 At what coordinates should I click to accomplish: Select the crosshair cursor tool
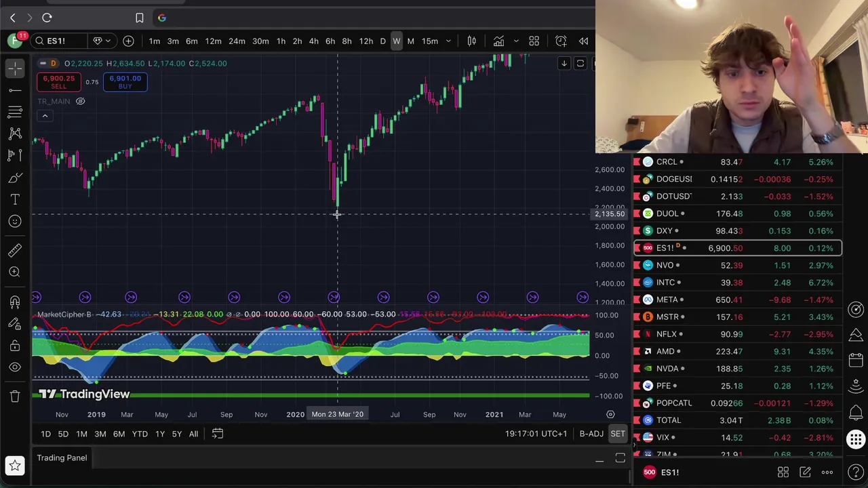click(15, 68)
